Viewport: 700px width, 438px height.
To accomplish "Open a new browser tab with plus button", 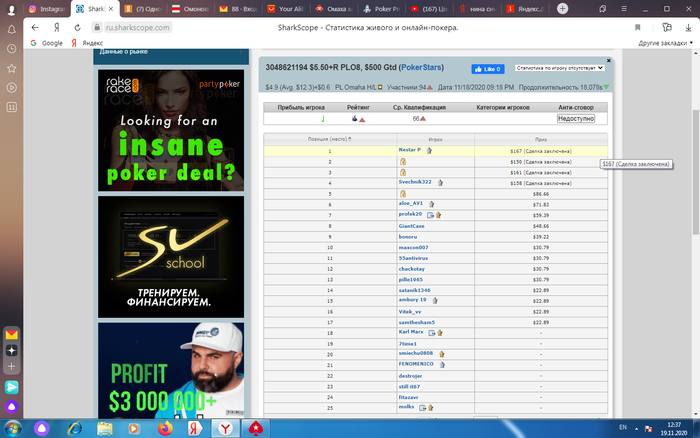I will click(562, 8).
